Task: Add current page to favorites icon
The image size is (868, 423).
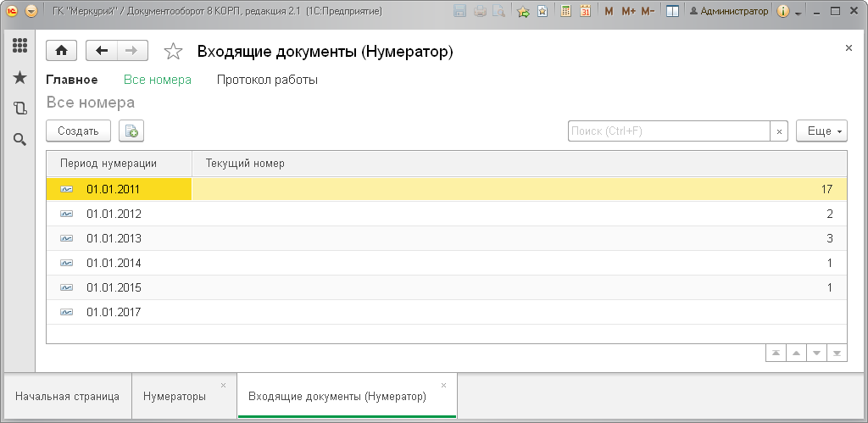Action: pyautogui.click(x=523, y=11)
